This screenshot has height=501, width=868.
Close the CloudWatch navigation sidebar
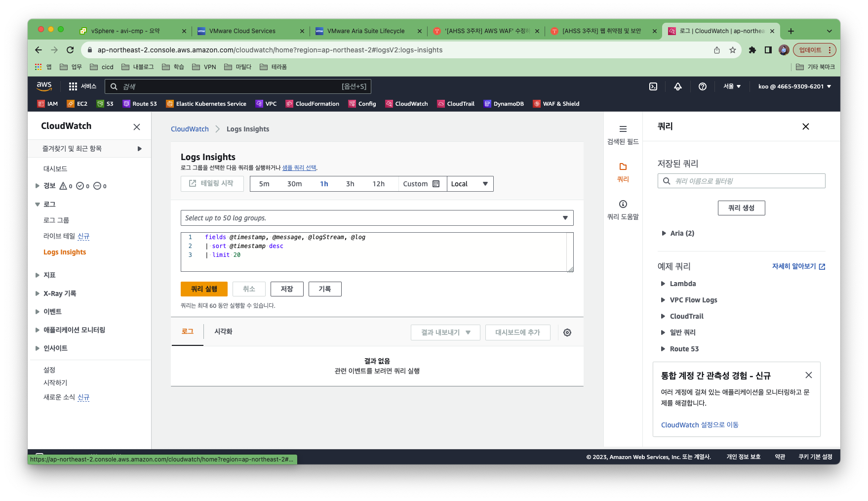click(x=137, y=127)
